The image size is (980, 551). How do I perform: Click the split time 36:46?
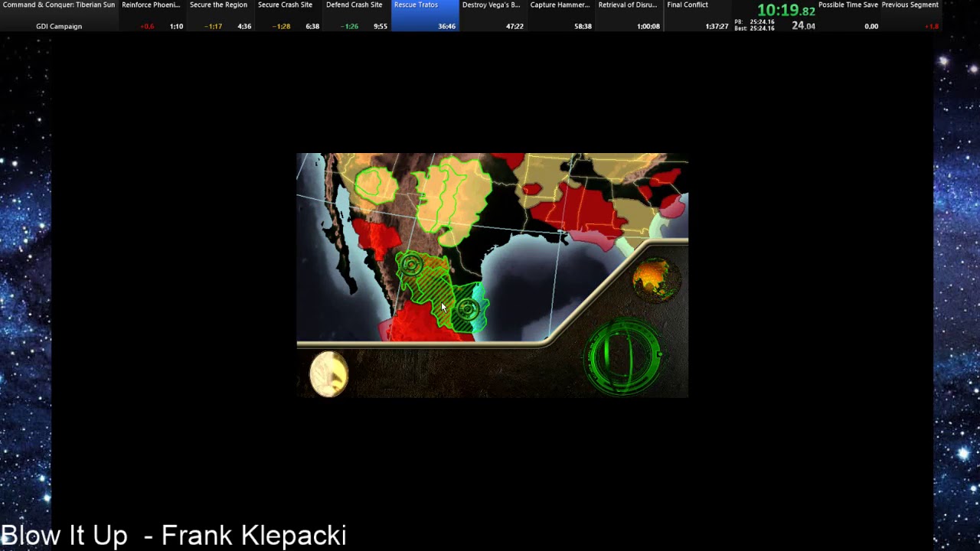[x=446, y=26]
